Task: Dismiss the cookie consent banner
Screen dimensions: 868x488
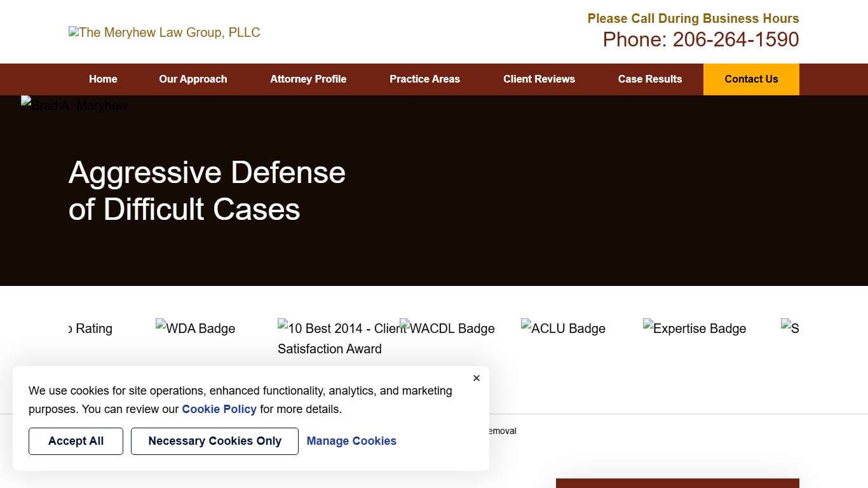Action: pyautogui.click(x=477, y=378)
